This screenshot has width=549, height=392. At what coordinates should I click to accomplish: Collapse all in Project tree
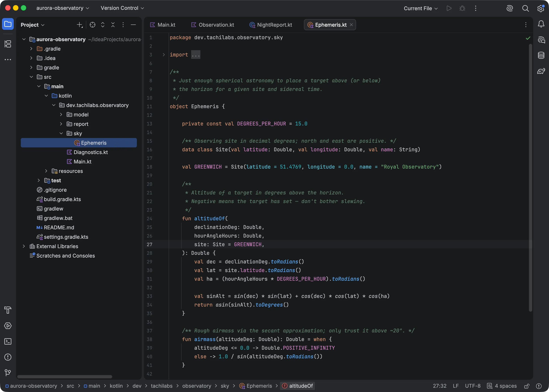(x=113, y=25)
